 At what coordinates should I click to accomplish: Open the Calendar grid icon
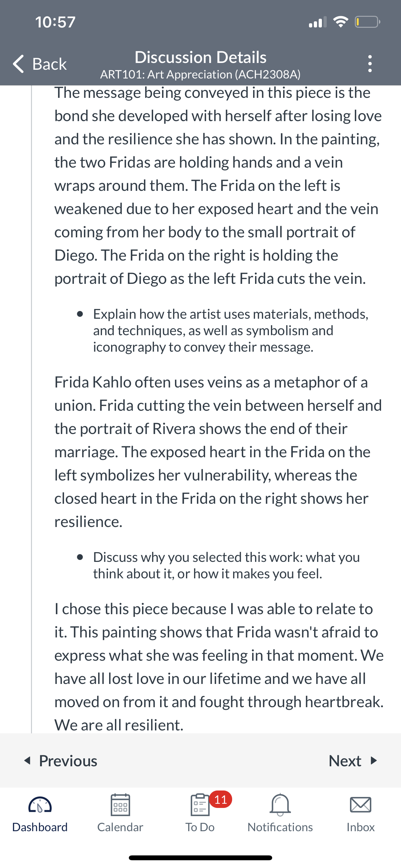click(120, 805)
